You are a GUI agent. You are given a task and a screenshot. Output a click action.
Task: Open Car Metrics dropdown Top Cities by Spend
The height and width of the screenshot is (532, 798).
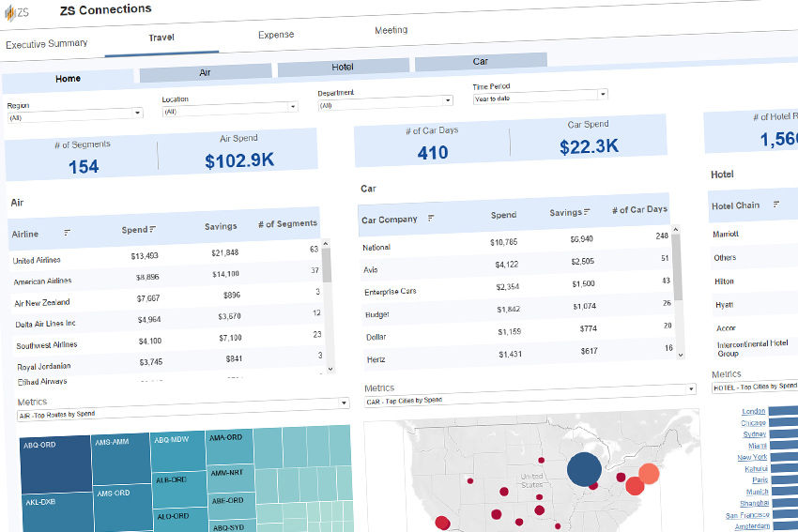coord(530,395)
